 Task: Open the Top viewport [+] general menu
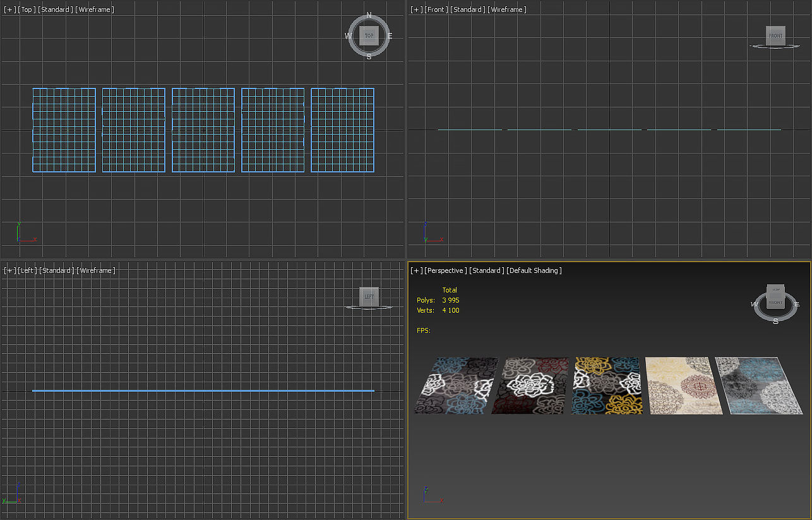(x=10, y=9)
